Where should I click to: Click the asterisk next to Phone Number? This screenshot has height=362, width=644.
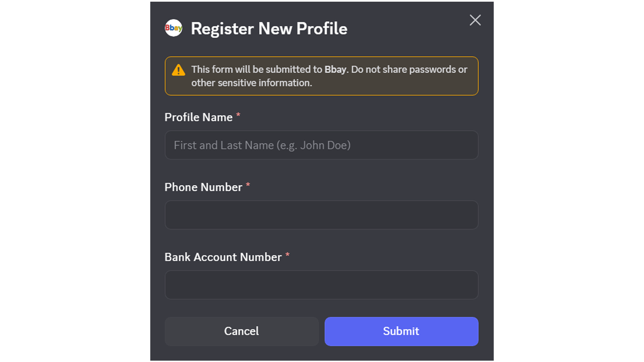[248, 185]
